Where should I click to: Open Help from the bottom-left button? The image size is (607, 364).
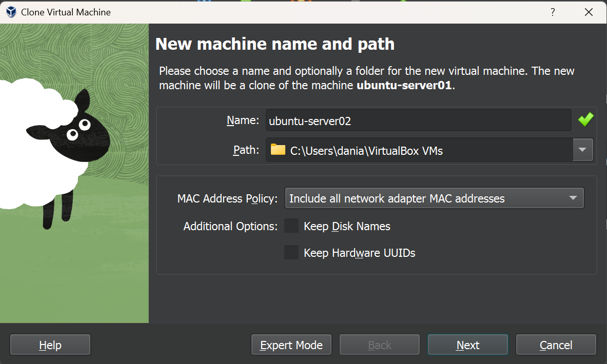point(50,345)
